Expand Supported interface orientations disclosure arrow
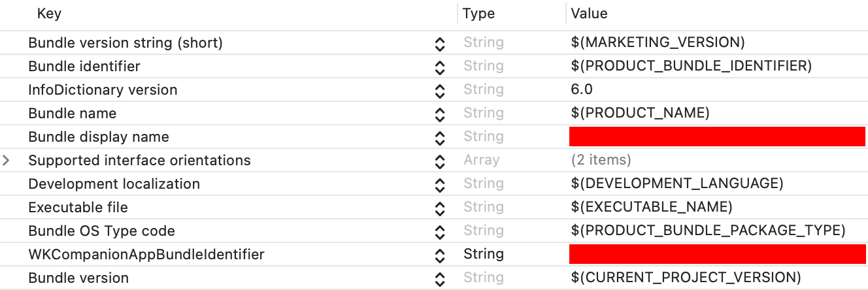This screenshot has height=290, width=868. (7, 160)
